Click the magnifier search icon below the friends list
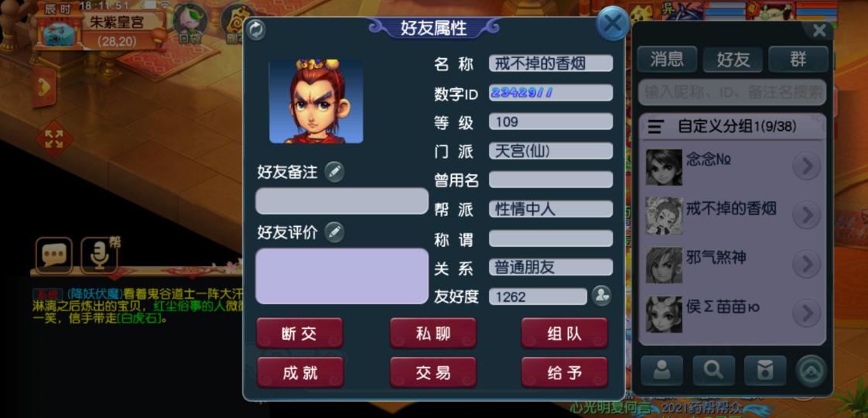This screenshot has height=418, width=868. click(713, 370)
